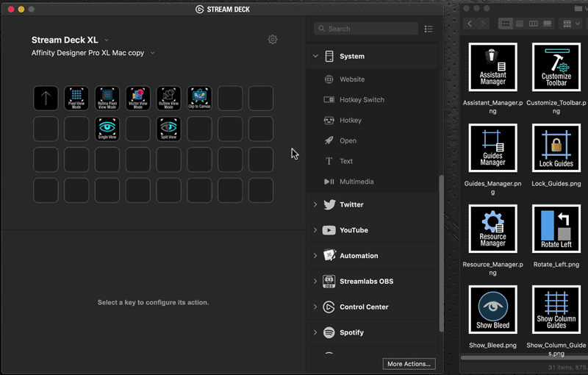Switch Finder to icon view
Screen dimensions: 588x375
pos(506,24)
